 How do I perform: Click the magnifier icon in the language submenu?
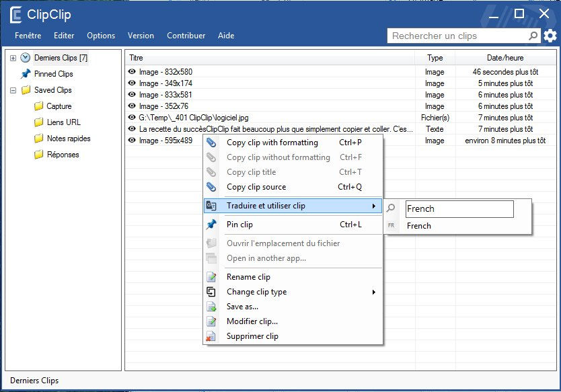tap(391, 208)
